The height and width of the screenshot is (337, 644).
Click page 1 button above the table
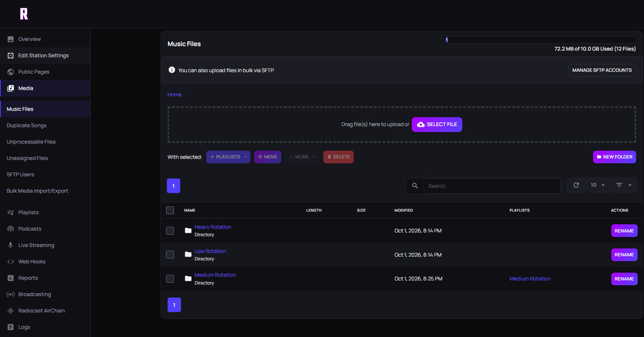click(x=174, y=186)
